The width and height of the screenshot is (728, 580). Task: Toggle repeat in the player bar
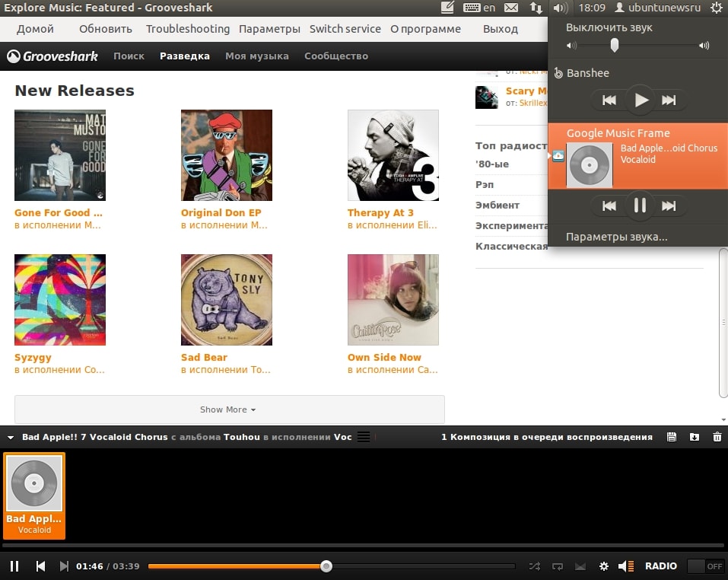point(557,566)
